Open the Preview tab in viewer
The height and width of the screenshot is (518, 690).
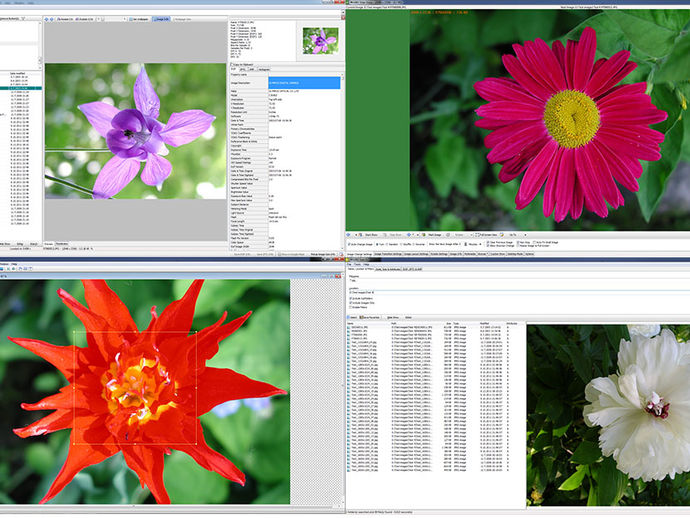tap(48, 244)
